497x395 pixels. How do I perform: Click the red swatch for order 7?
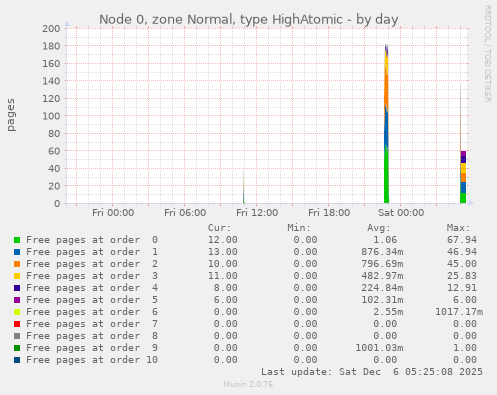[17, 324]
